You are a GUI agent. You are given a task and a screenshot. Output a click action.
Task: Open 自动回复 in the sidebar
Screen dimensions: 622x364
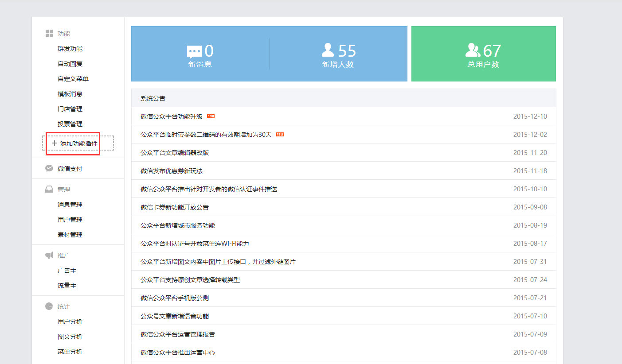(70, 64)
